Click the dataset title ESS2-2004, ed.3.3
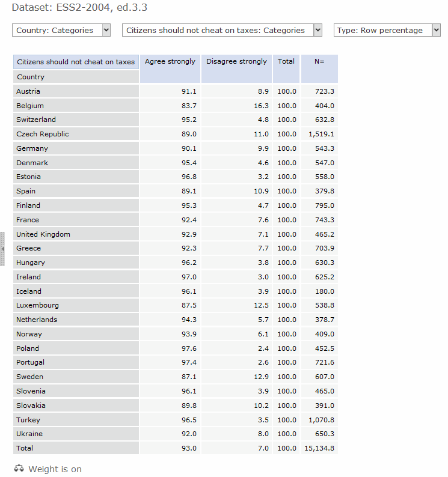The image size is (448, 477). coord(79,8)
